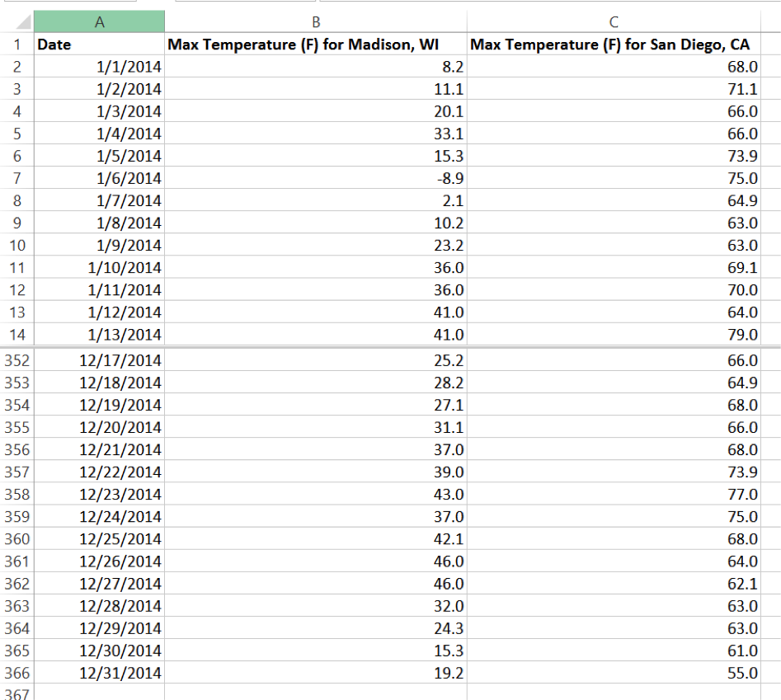Click the -8.9 Madison temperature cell
The image size is (781, 700).
316,178
